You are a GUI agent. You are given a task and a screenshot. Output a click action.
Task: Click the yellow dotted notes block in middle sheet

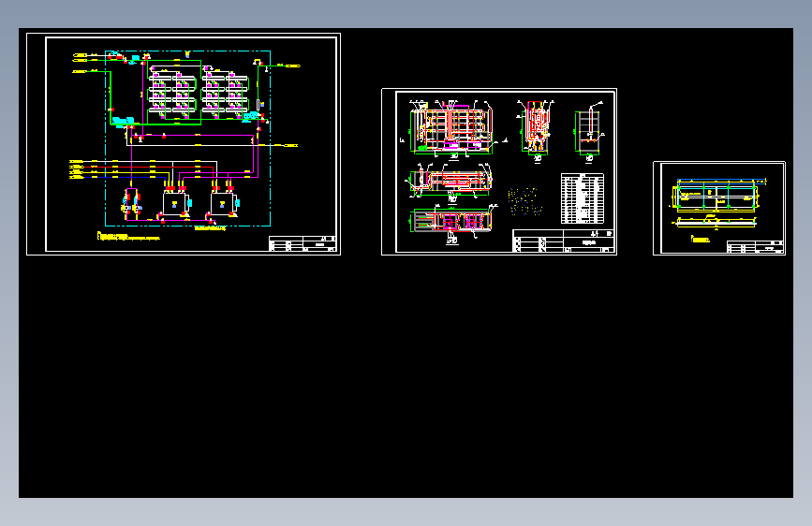525,201
